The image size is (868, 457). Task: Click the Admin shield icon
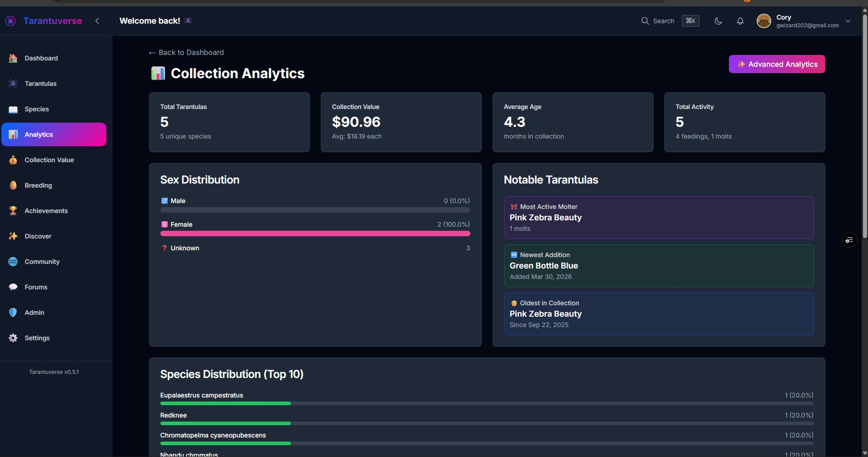13,313
